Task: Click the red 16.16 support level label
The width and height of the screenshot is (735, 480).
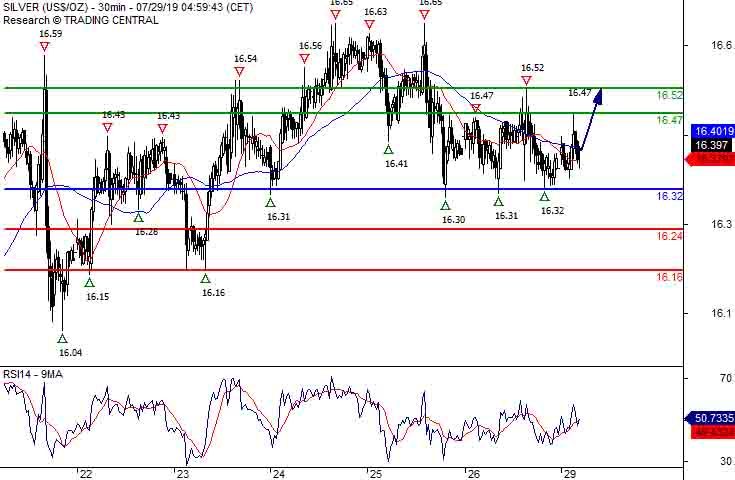Action: 669,277
